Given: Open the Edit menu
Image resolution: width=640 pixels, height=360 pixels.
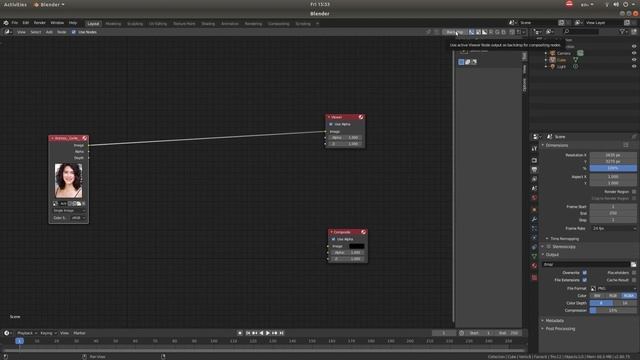Looking at the screenshot, I should [26, 23].
